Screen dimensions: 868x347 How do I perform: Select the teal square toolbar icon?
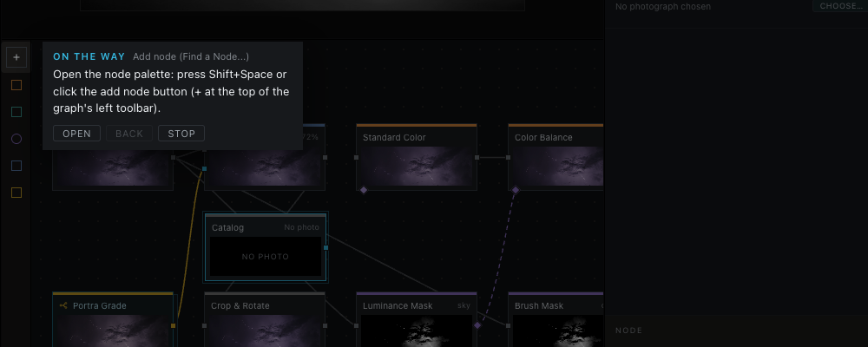(16, 113)
